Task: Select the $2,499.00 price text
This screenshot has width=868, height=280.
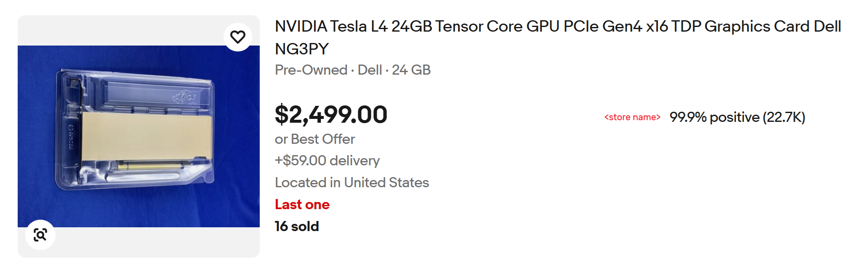Action: (x=331, y=114)
